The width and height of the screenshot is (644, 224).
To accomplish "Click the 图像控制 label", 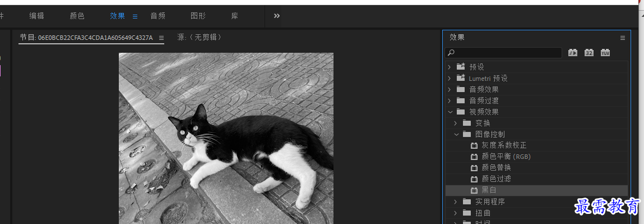I will pos(490,134).
